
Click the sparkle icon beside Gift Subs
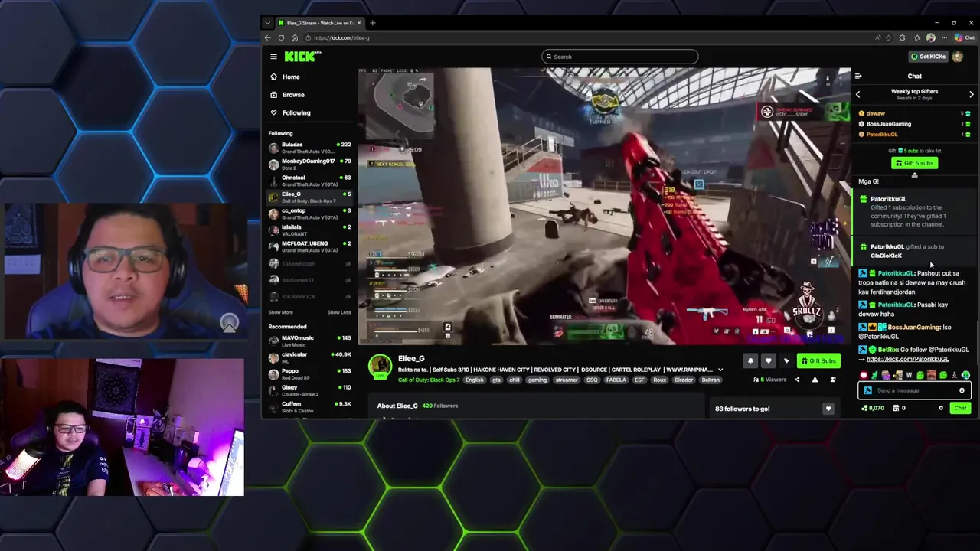(786, 361)
